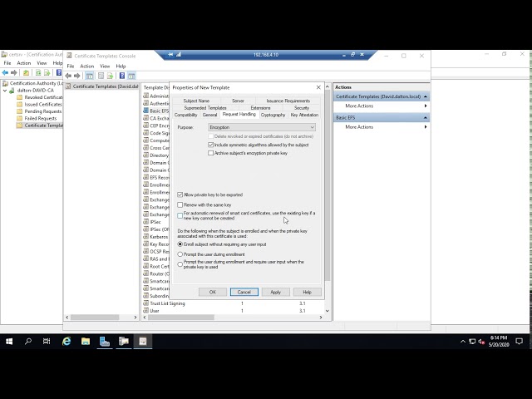Select Trust List Signing template row
532x399 pixels.
click(233, 303)
